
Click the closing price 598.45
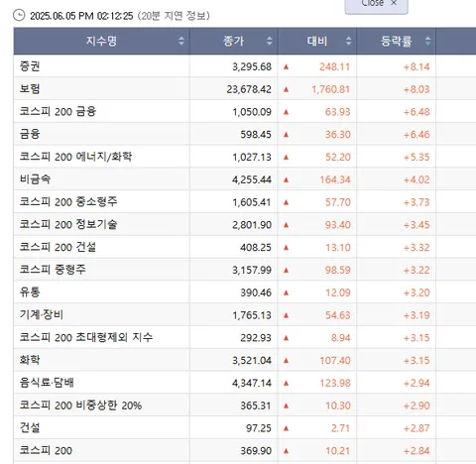pyautogui.click(x=256, y=135)
